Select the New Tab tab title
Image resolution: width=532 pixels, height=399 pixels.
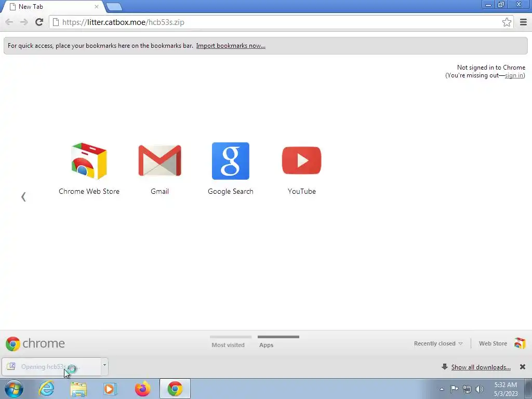(x=31, y=6)
